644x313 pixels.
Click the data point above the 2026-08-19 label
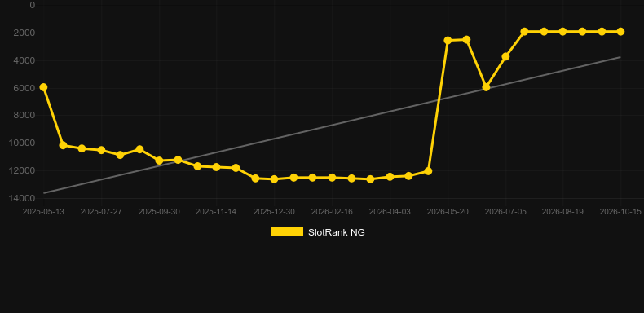tap(562, 32)
